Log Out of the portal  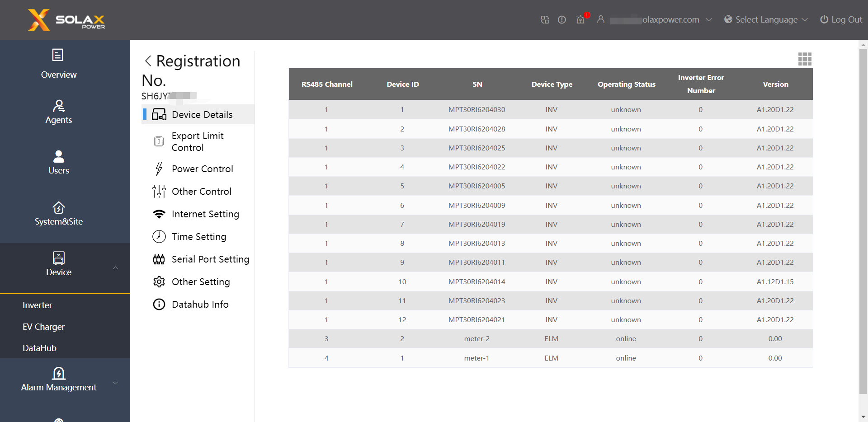841,19
